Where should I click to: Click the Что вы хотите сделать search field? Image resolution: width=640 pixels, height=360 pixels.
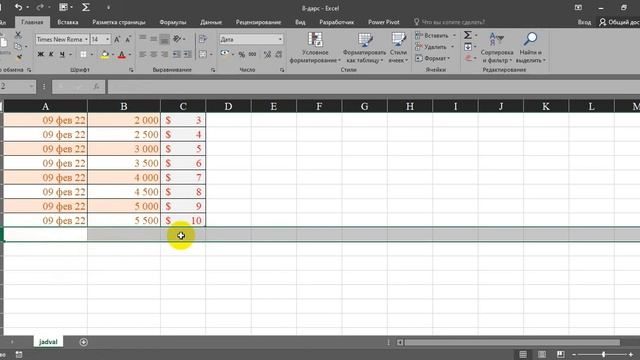point(449,22)
